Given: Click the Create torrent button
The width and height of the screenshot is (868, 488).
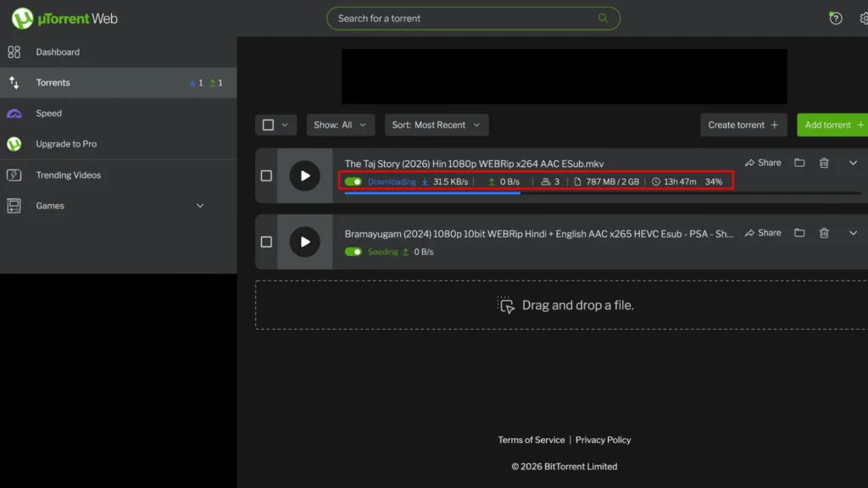Looking at the screenshot, I should point(743,125).
